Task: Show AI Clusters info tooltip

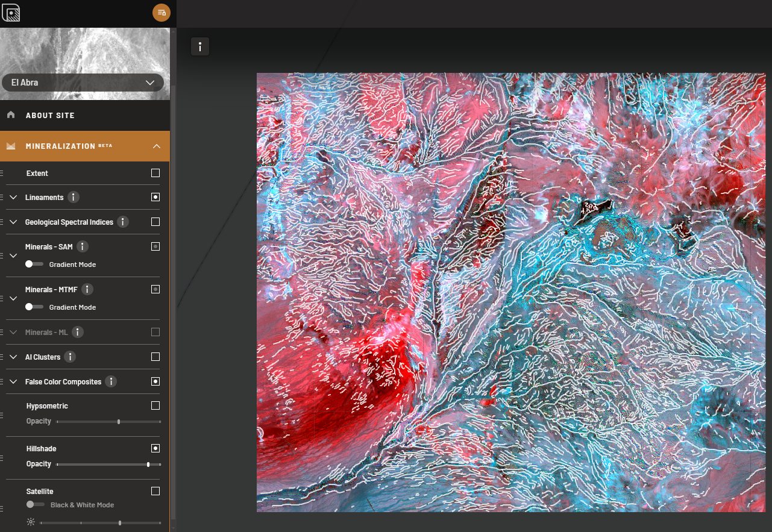Action: point(70,357)
